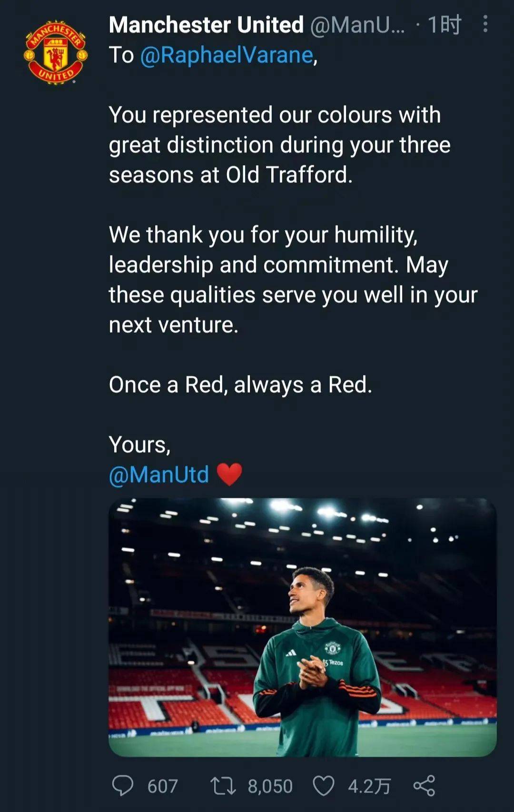Click the 607 replies count
514x812 pixels.
click(162, 786)
